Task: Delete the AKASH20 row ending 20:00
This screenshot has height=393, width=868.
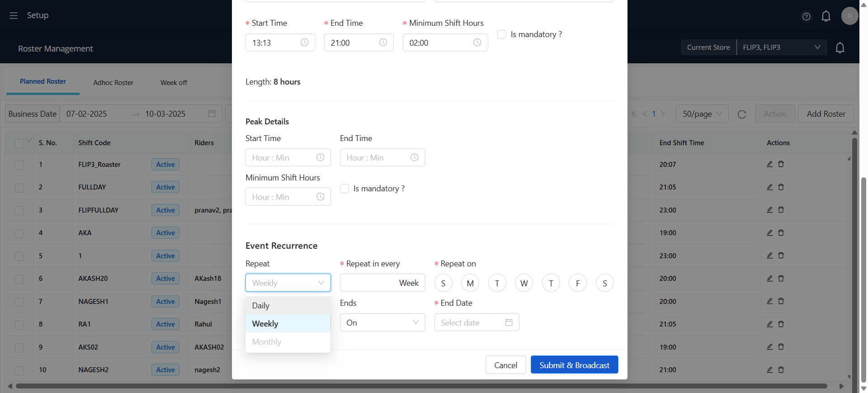Action: point(781,278)
